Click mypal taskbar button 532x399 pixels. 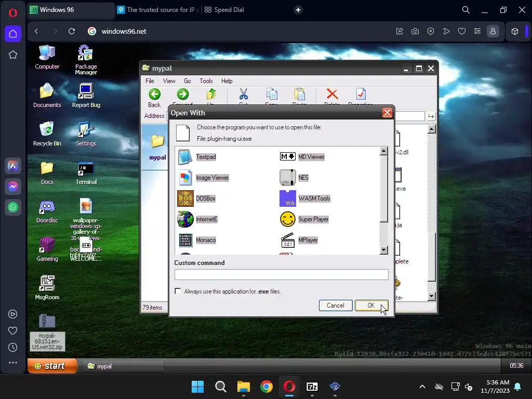[x=123, y=366]
